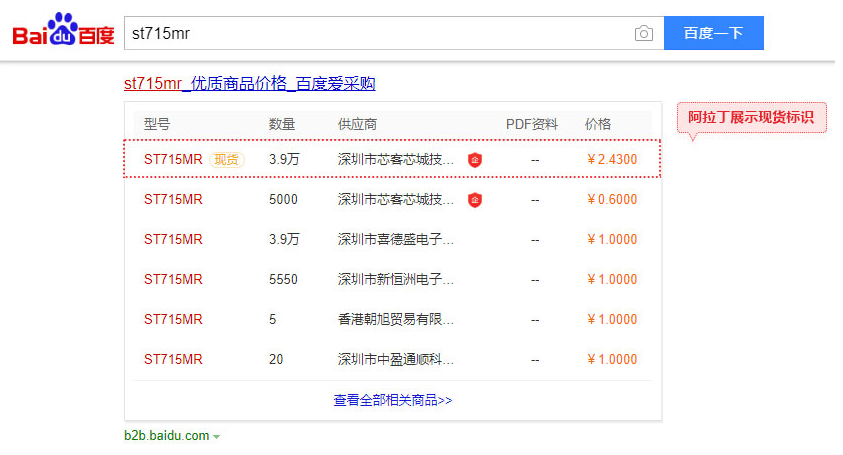Click the PDF资料 column header

click(532, 124)
